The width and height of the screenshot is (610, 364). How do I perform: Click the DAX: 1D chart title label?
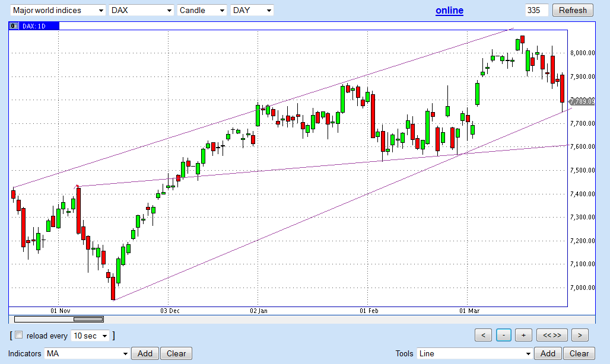point(34,26)
